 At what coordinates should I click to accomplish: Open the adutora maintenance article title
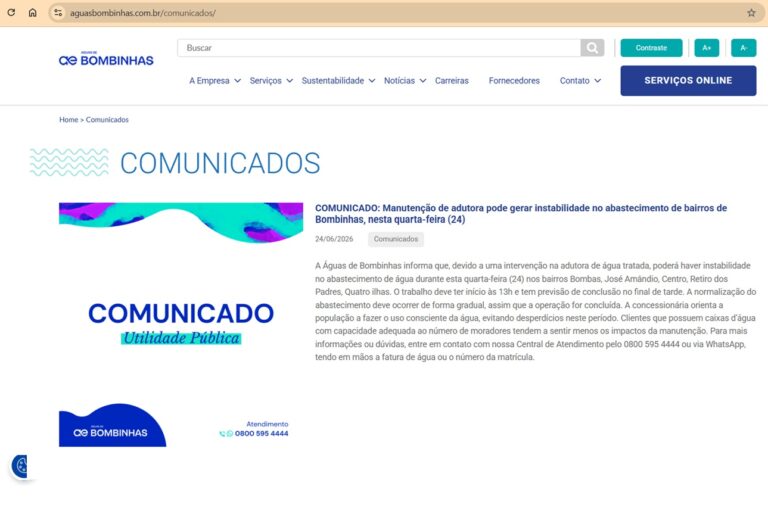pos(521,214)
